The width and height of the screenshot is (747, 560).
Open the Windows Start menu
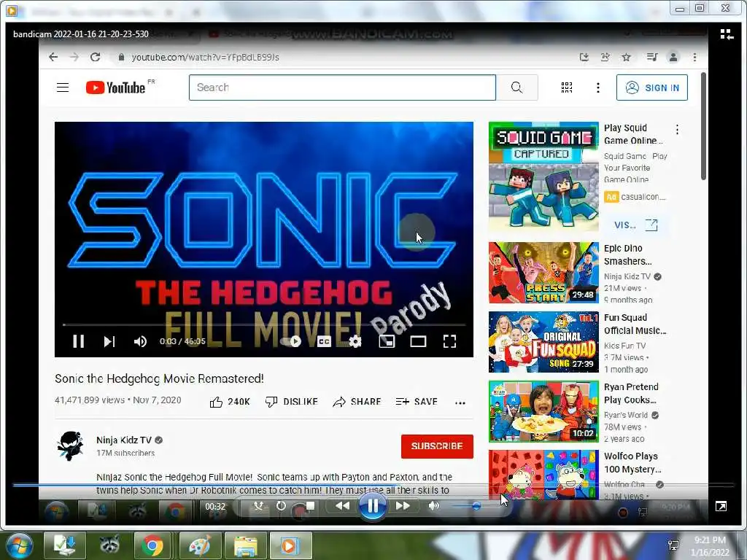[19, 545]
